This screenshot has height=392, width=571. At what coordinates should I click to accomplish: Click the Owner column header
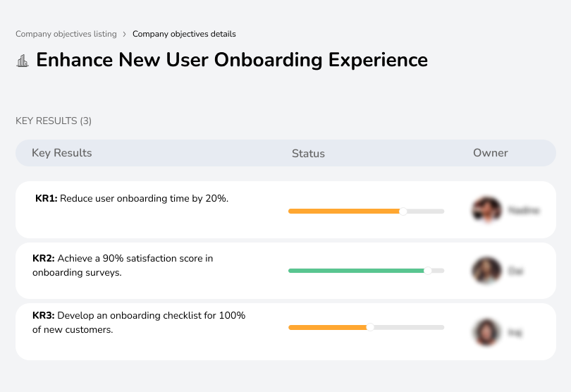tap(490, 153)
